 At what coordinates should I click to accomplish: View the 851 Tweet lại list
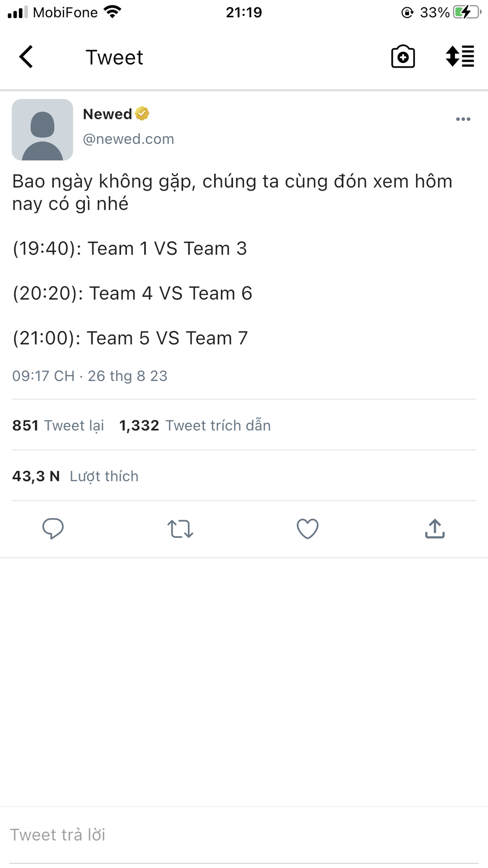pos(58,425)
